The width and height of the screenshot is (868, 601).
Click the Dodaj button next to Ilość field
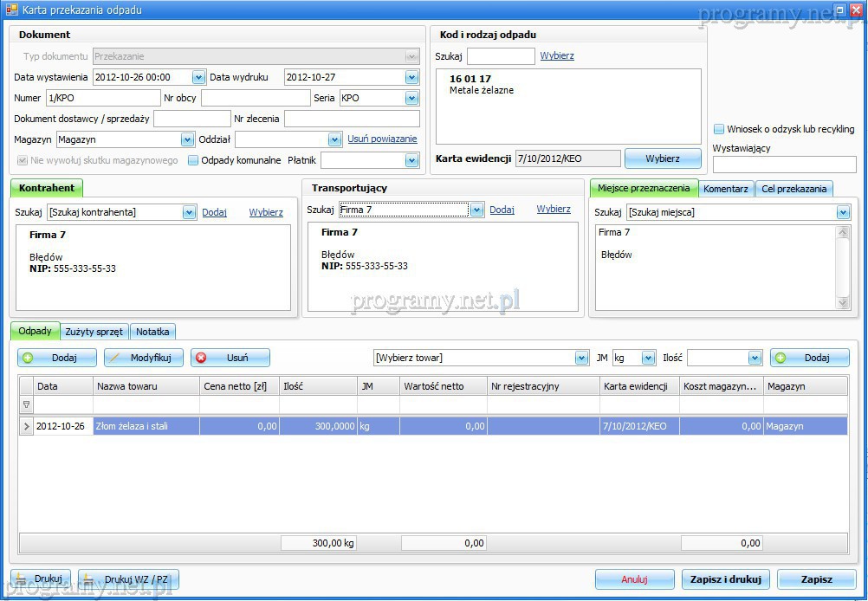pos(809,358)
